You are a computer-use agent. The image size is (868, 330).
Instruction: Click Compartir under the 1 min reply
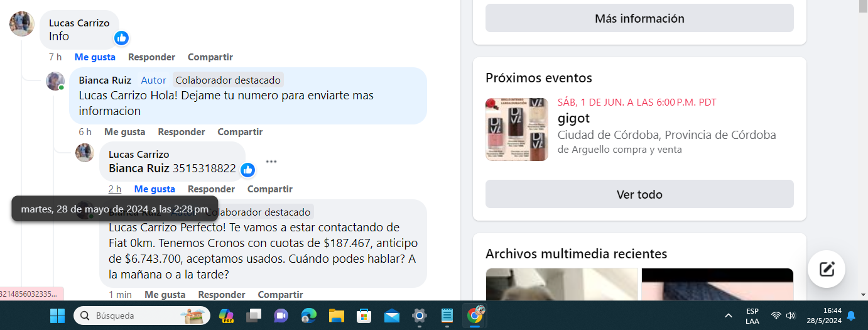[281, 295]
